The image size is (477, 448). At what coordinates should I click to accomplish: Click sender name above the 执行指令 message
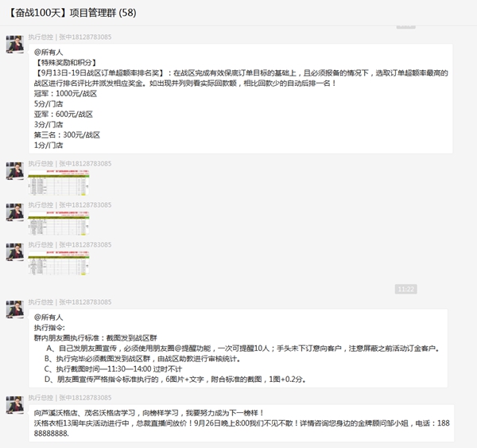pos(70,302)
